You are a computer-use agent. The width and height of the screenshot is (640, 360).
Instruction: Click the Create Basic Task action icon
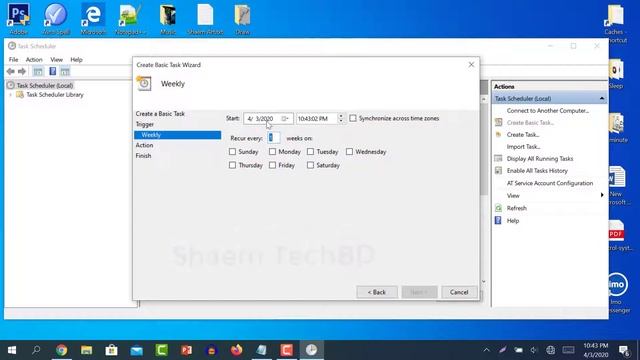(498, 122)
